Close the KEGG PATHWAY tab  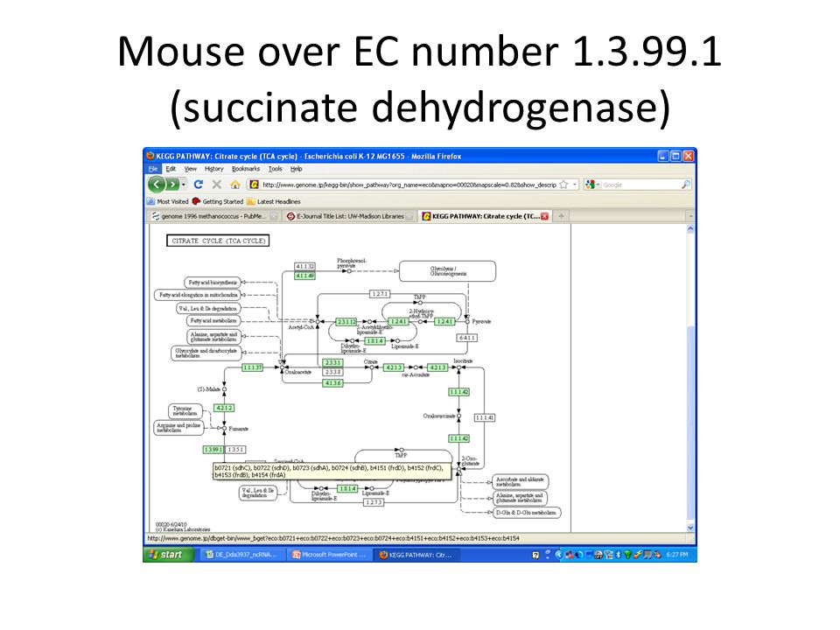pyautogui.click(x=544, y=216)
